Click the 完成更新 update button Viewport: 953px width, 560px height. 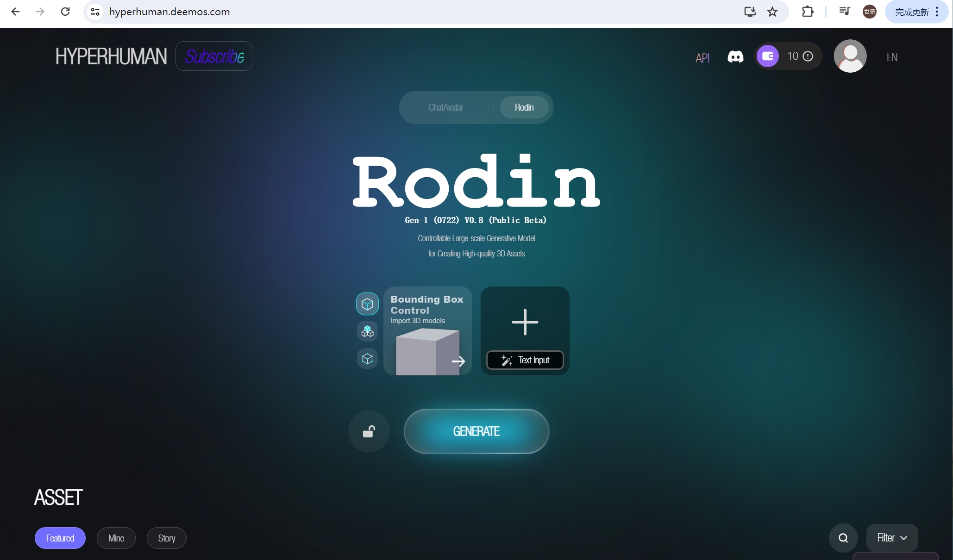[912, 12]
